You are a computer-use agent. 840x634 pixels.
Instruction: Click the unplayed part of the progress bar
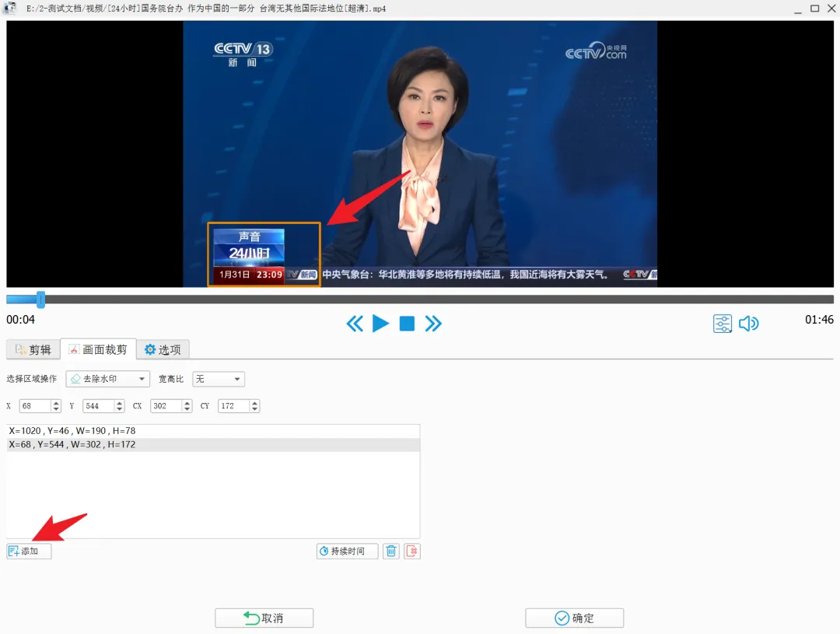(439, 299)
